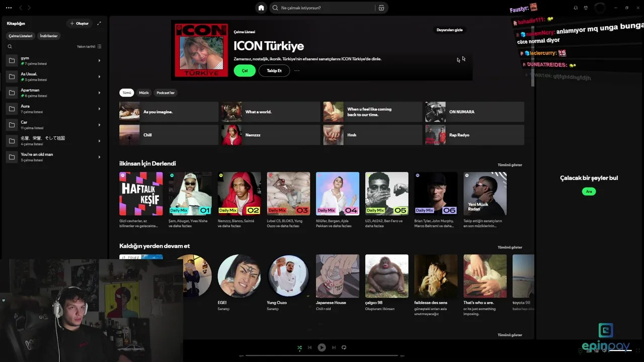
Task: Open the Browse icon in search bar
Action: [381, 8]
